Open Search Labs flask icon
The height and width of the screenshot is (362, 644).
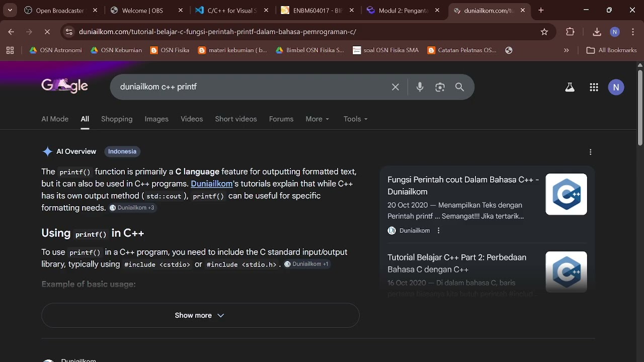pos(570,87)
